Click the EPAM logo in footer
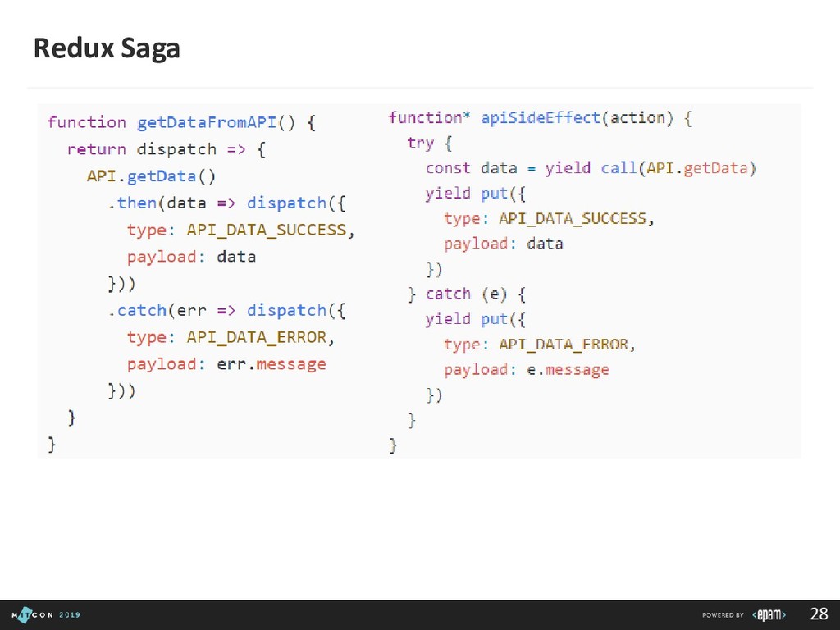Image resolution: width=840 pixels, height=630 pixels. click(x=771, y=614)
